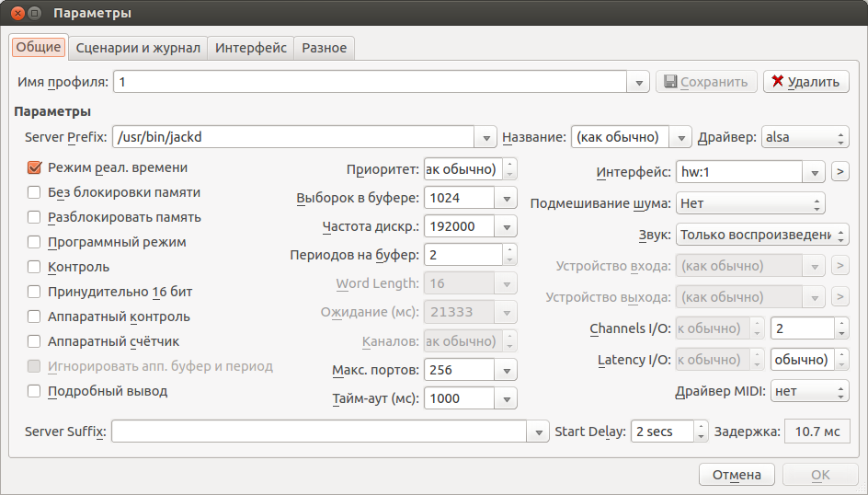Screen dimensions: 868x495
Task: Enable Разблокировать память checkbox
Action: coord(34,218)
